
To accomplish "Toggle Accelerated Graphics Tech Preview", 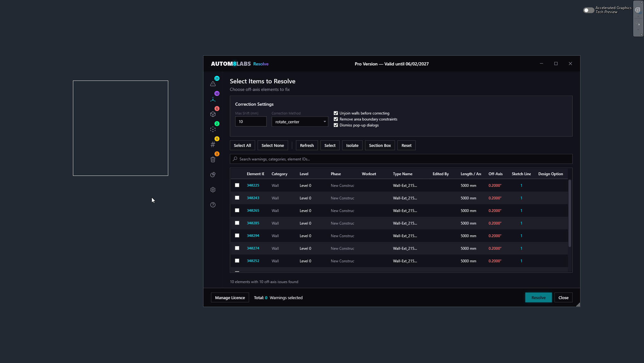I will (588, 10).
